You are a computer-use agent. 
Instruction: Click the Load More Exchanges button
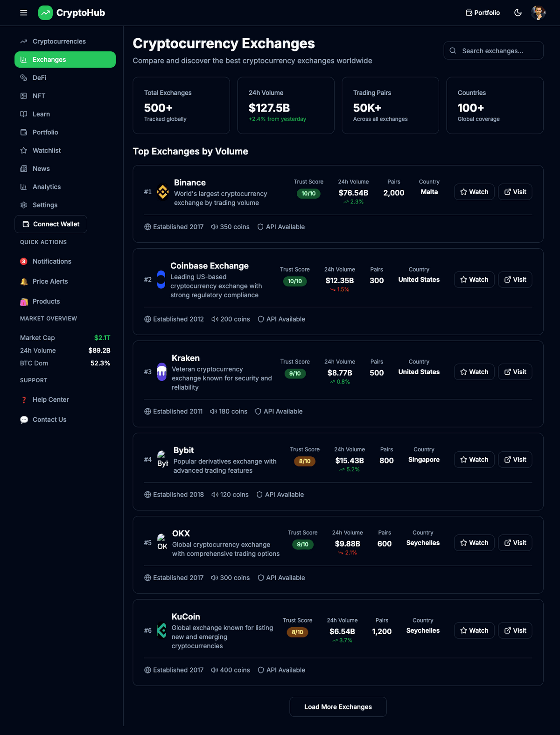338,707
